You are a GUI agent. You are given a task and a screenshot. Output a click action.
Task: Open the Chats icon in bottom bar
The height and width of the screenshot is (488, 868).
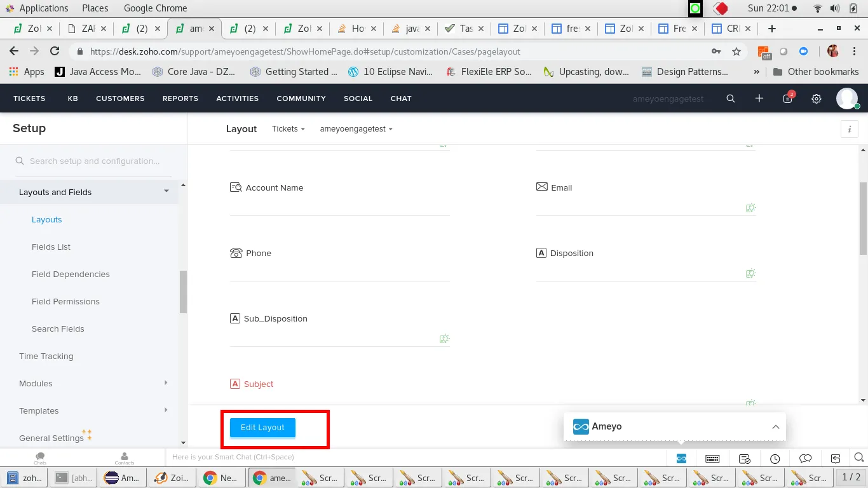[x=40, y=458]
